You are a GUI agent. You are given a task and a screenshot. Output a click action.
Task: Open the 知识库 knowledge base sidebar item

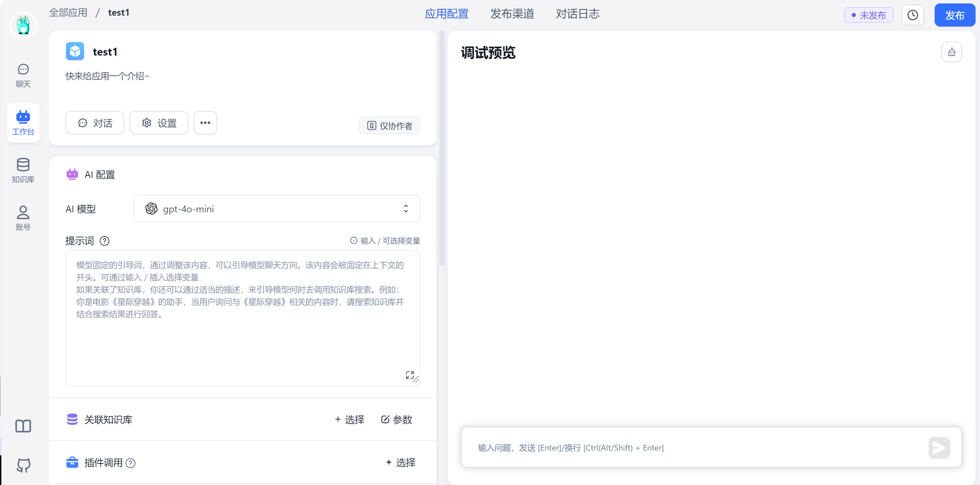tap(23, 170)
